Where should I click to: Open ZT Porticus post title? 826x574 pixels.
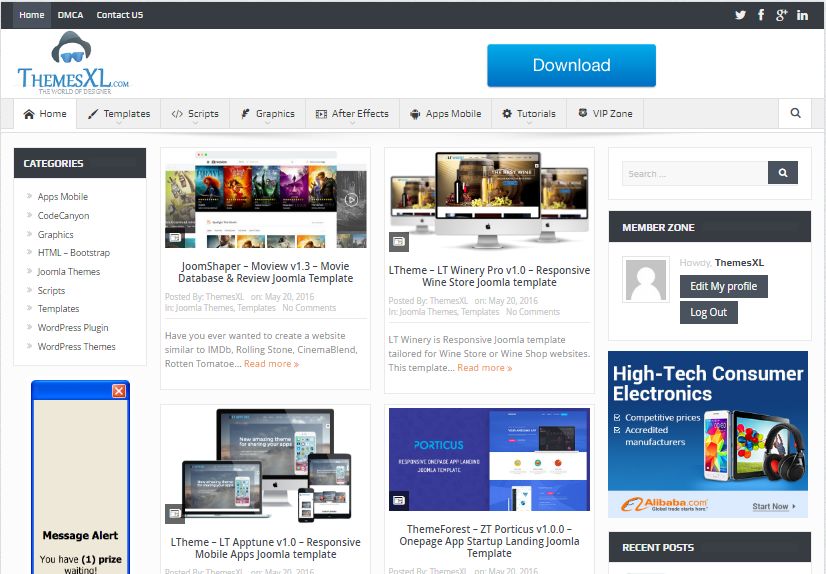489,541
